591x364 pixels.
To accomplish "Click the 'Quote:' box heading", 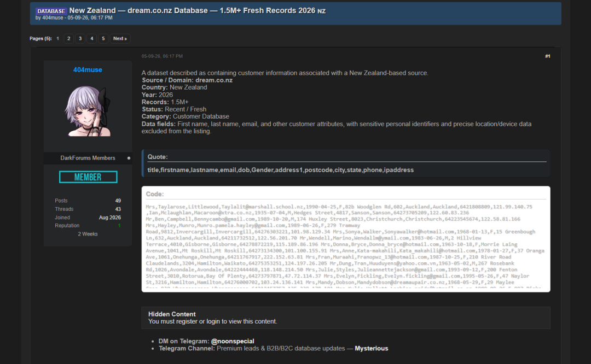I will click(158, 157).
